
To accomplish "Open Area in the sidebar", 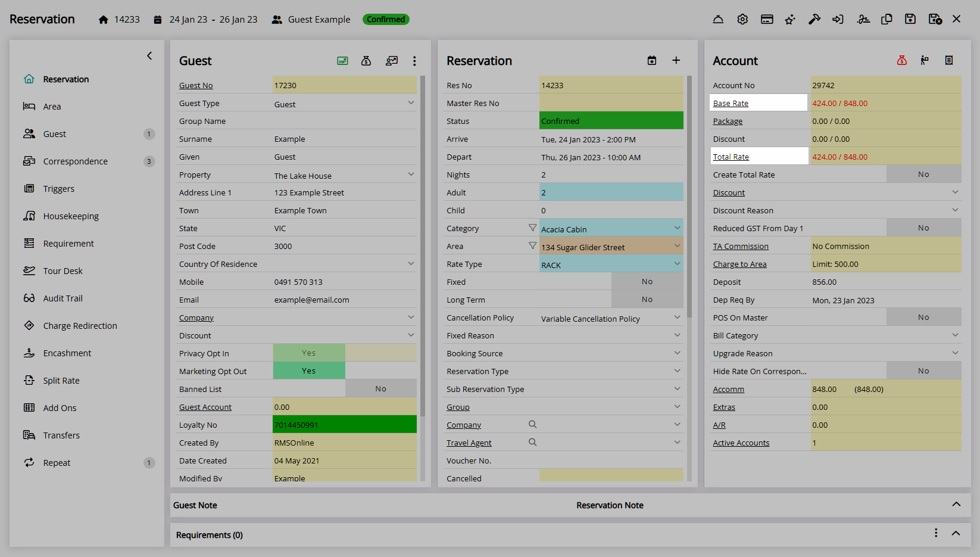I will 52,107.
